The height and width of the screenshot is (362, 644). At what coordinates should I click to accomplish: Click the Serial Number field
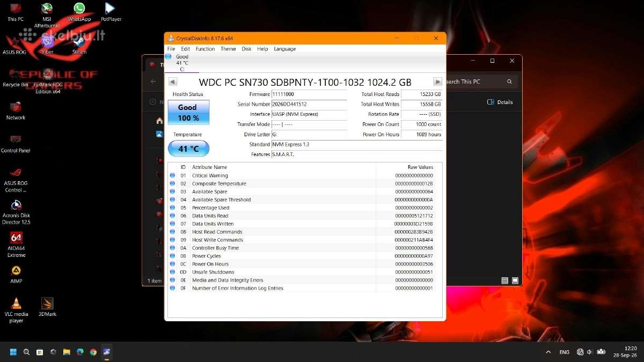point(309,104)
